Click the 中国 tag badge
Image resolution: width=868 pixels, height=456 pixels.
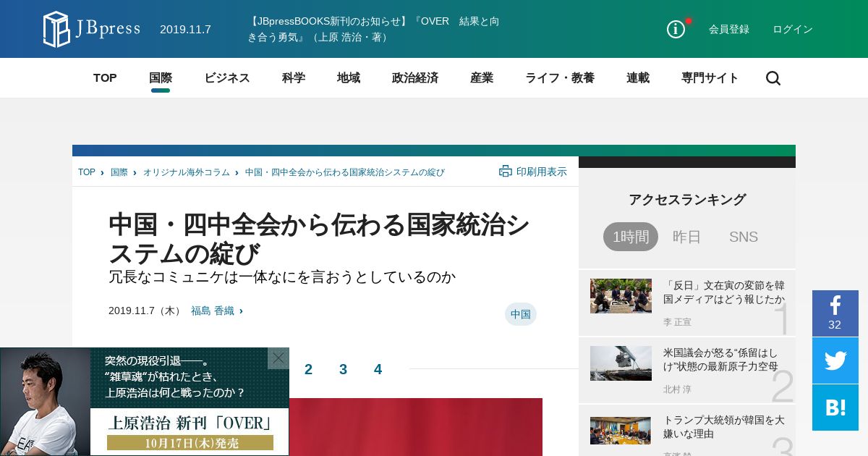pyautogui.click(x=521, y=314)
